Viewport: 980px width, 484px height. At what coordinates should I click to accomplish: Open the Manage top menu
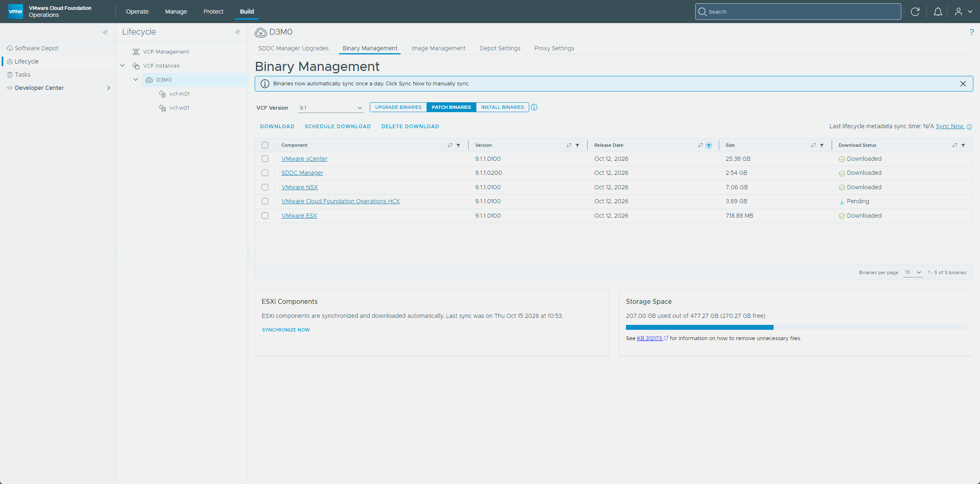176,12
